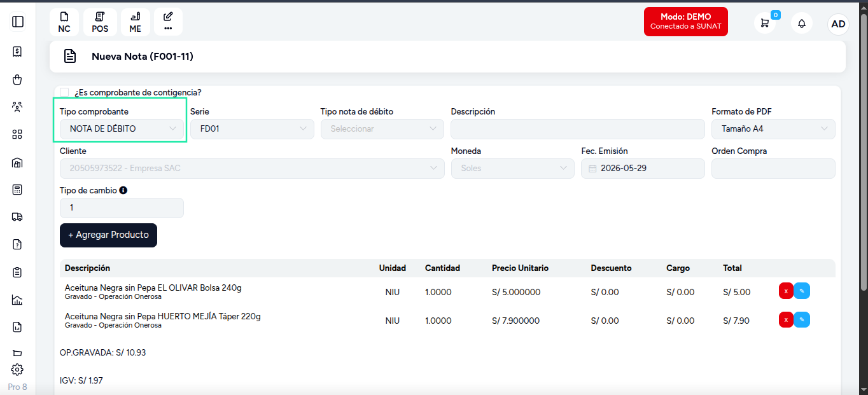The height and width of the screenshot is (395, 868).
Task: Open the sales receipt sidebar icon
Action: 18,52
